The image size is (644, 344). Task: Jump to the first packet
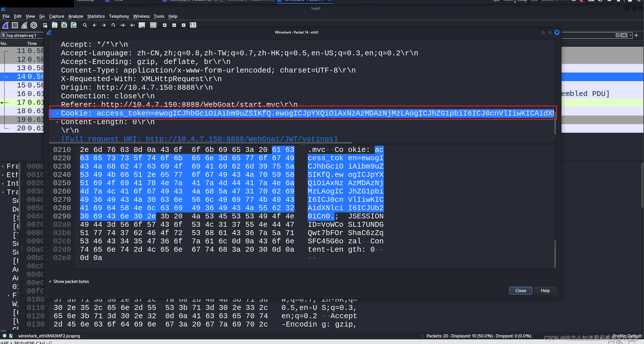[x=123, y=25]
